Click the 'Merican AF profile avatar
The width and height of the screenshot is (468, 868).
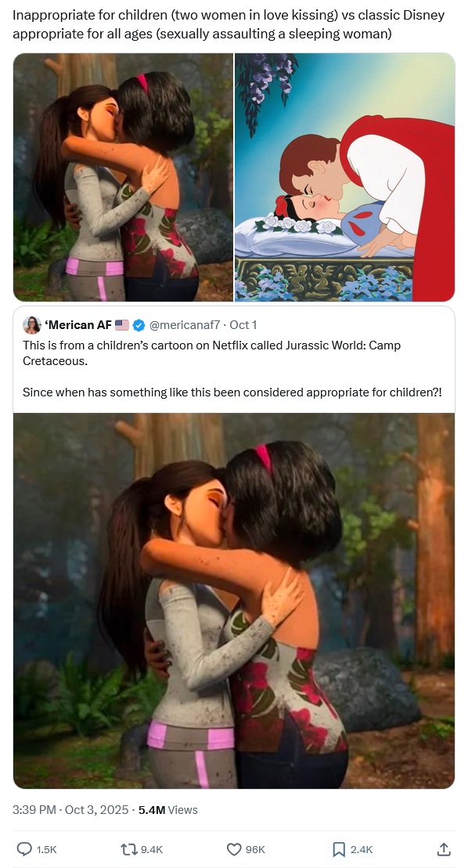point(32,325)
